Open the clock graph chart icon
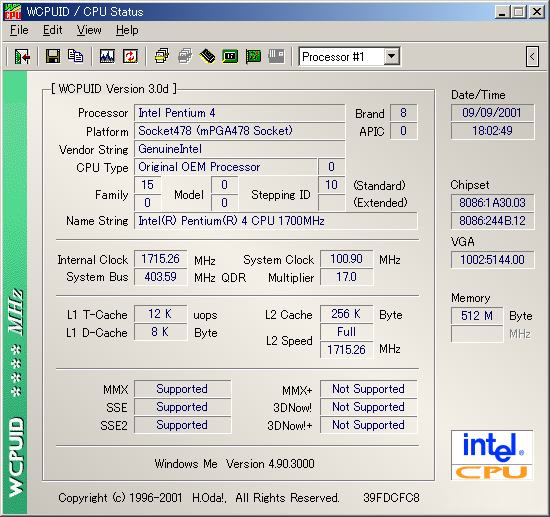This screenshot has width=550, height=517. (107, 56)
